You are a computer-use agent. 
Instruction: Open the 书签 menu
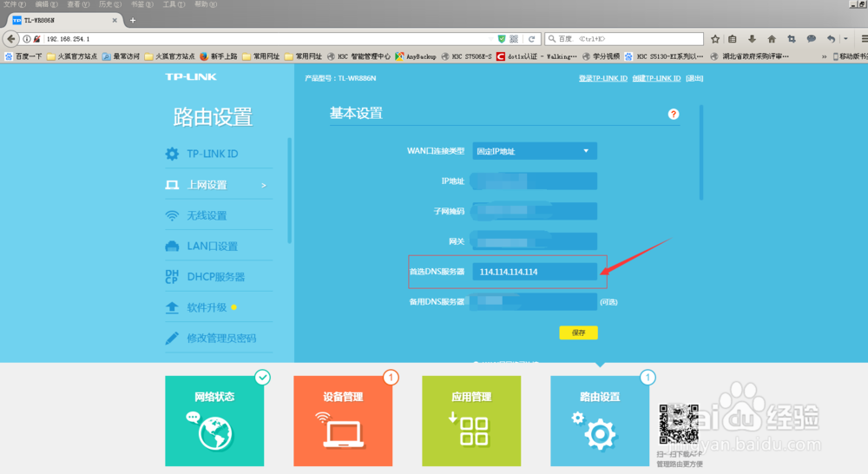(x=142, y=3)
